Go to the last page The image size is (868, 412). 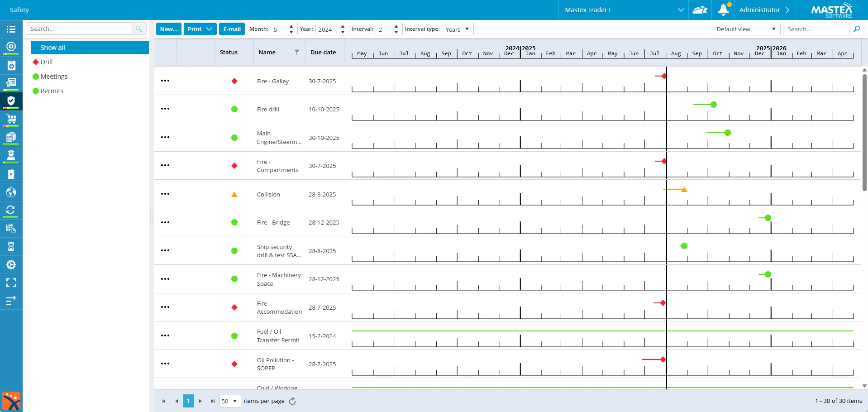tap(213, 401)
